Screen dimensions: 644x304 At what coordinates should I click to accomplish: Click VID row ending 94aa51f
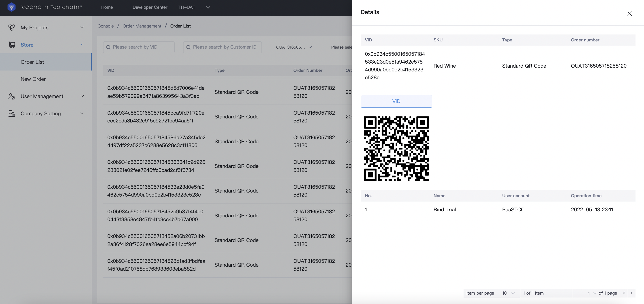[156, 117]
